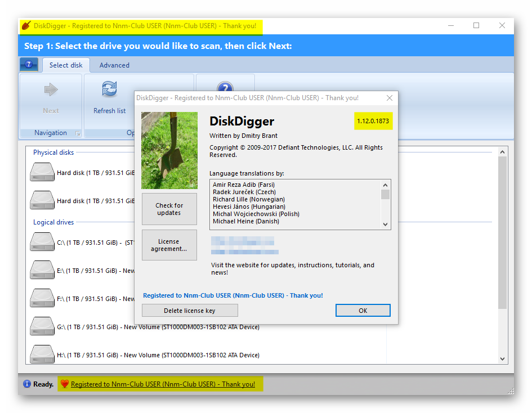Click the blurred website link in the About dialog
This screenshot has width=532, height=413.
(245, 245)
